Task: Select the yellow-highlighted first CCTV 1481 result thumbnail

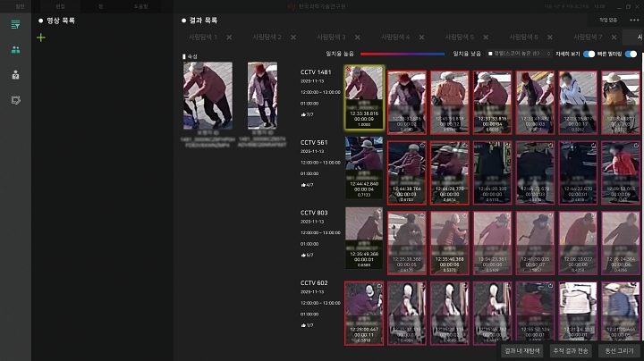Action: tap(364, 98)
